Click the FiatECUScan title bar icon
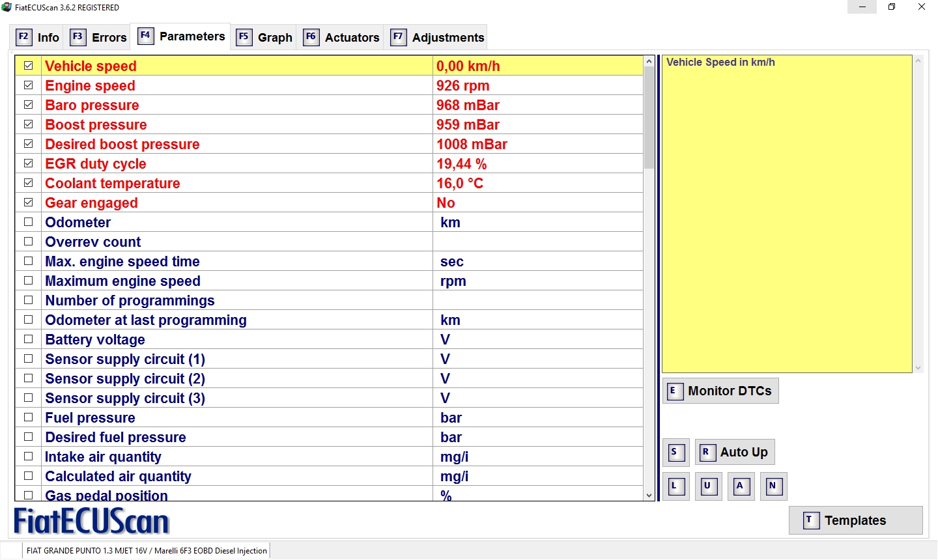The width and height of the screenshot is (938, 560). pos(7,7)
